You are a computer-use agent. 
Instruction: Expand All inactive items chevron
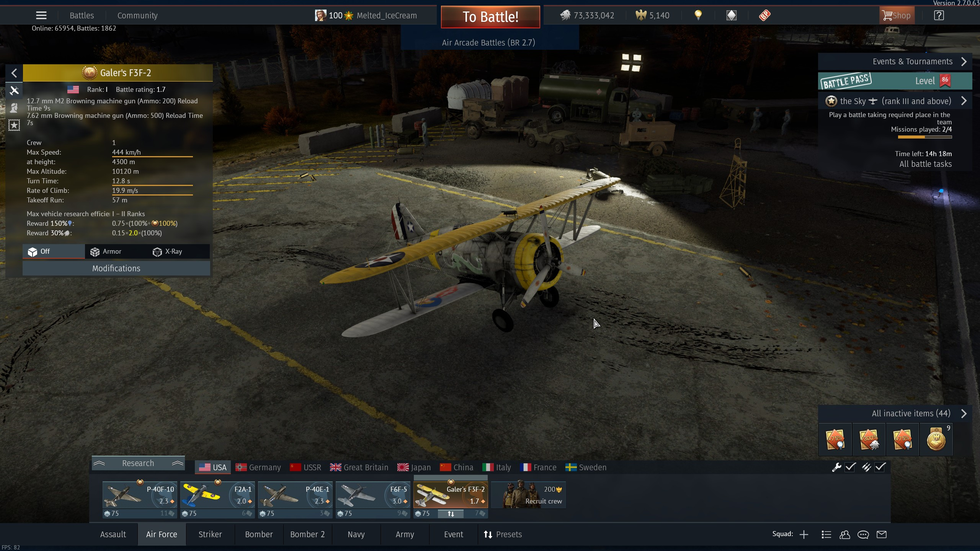point(964,414)
